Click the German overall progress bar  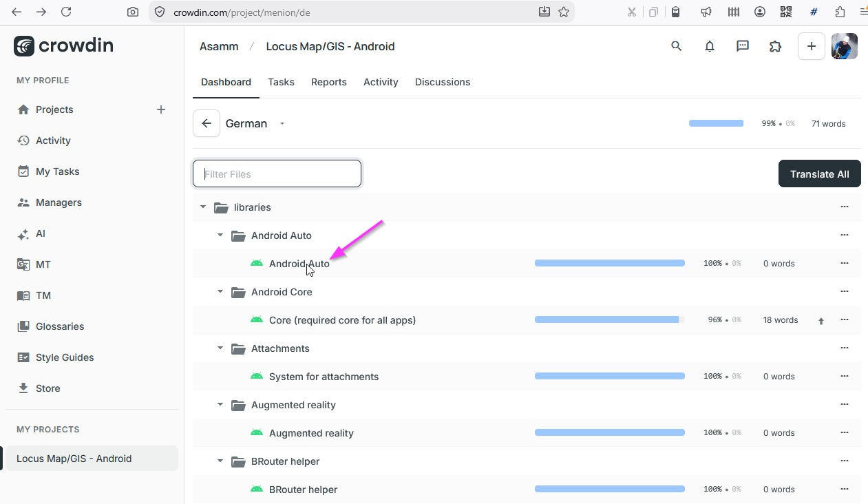point(716,123)
